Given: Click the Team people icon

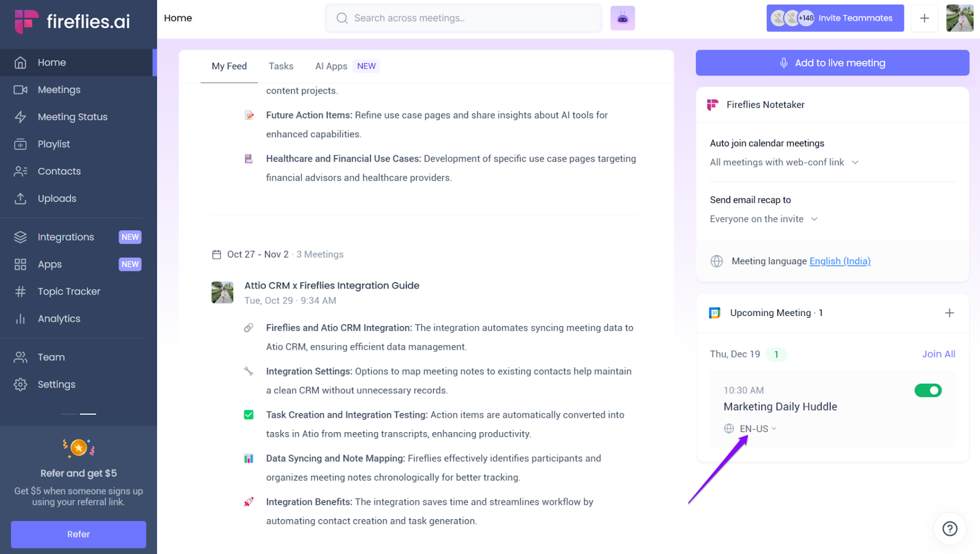Looking at the screenshot, I should pyautogui.click(x=20, y=357).
